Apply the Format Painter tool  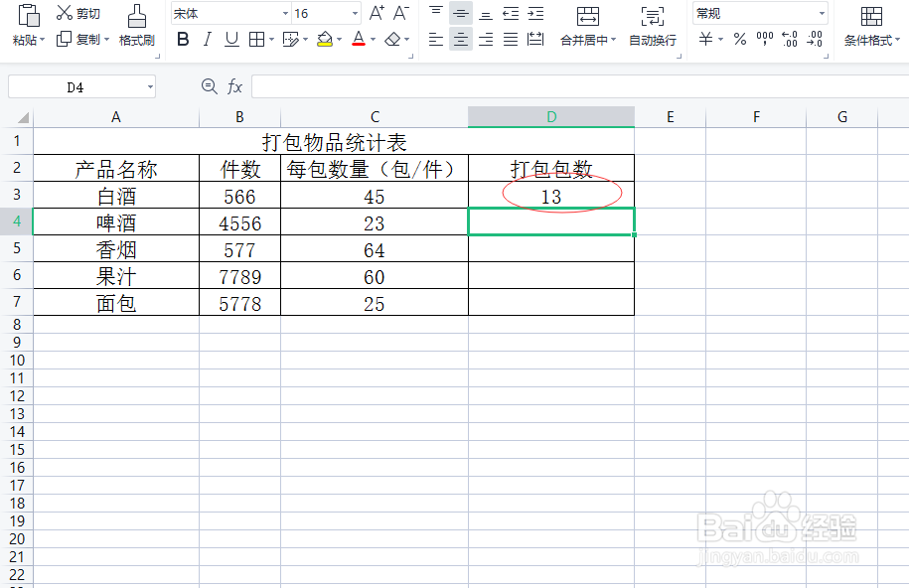[x=137, y=40]
